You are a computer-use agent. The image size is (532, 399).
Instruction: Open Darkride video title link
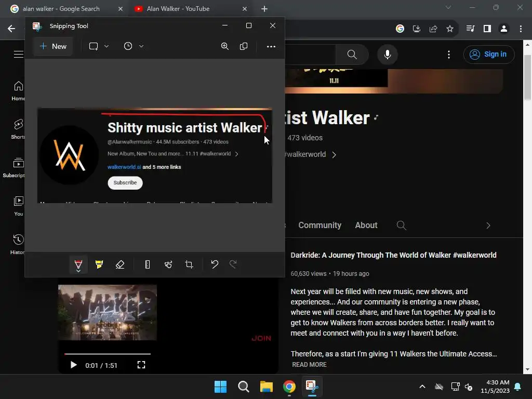[x=393, y=255]
